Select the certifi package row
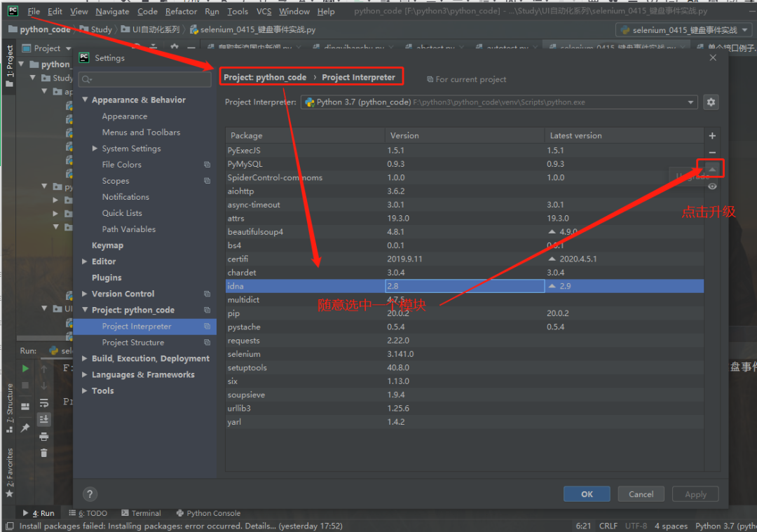Screen dimensions: 757x532 click(x=465, y=259)
